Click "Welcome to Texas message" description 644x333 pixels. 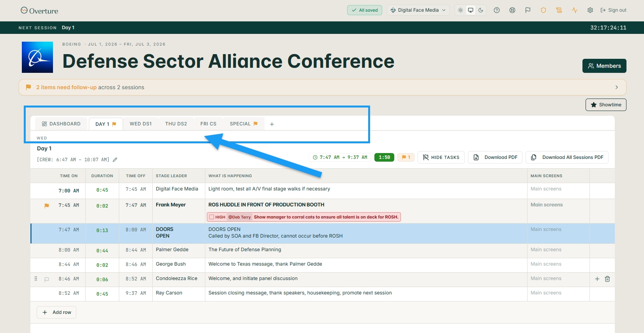click(265, 264)
